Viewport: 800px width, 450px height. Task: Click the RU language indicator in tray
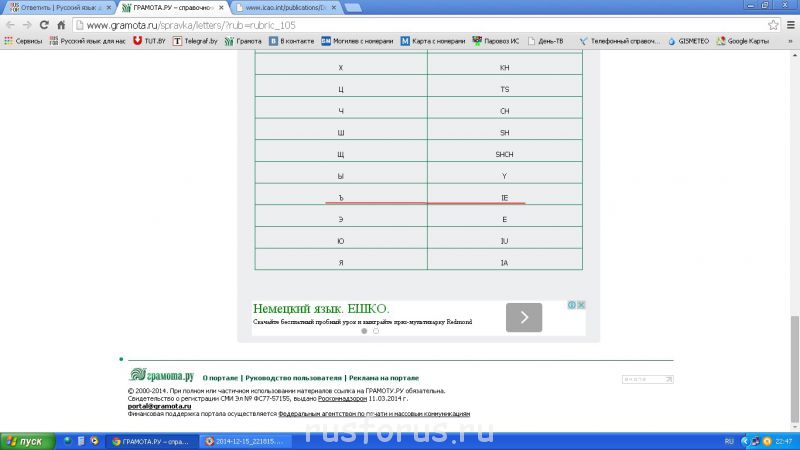click(728, 441)
